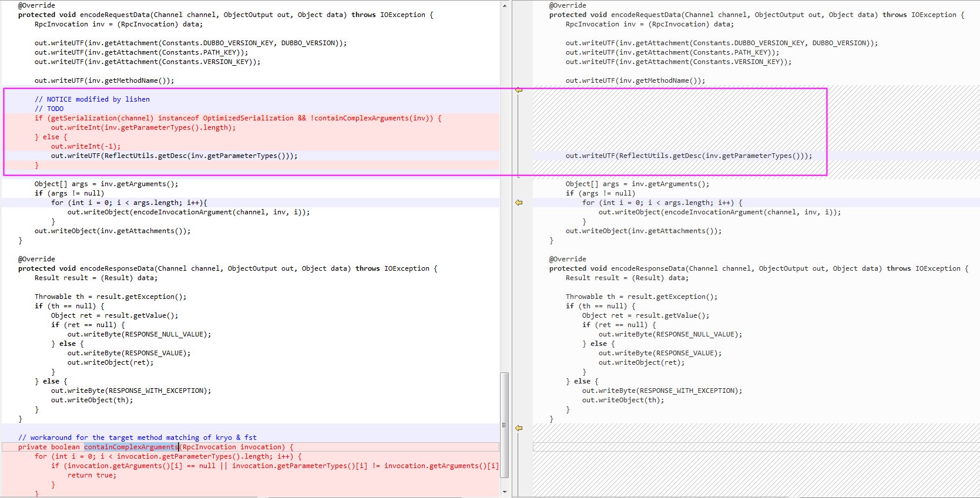Viewport: 980px width, 498px height.
Task: Click 'if (ret == null) {' in right pane
Action: coord(619,325)
